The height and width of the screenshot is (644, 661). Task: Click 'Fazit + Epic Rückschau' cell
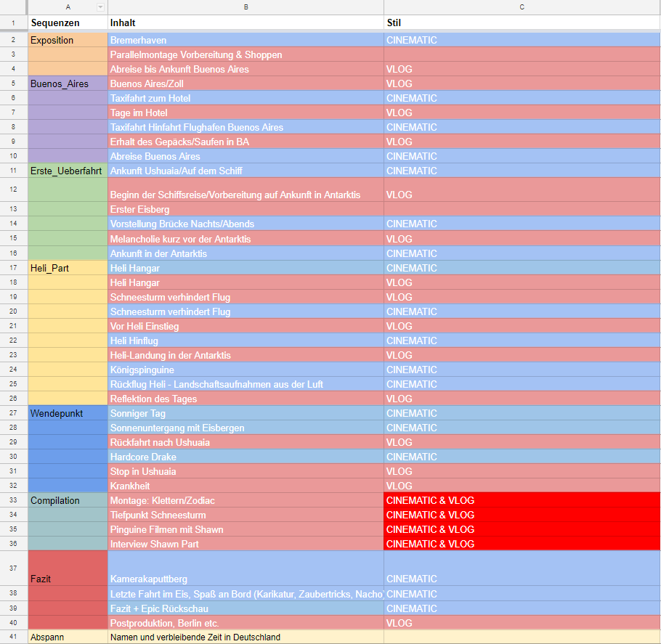246,608
